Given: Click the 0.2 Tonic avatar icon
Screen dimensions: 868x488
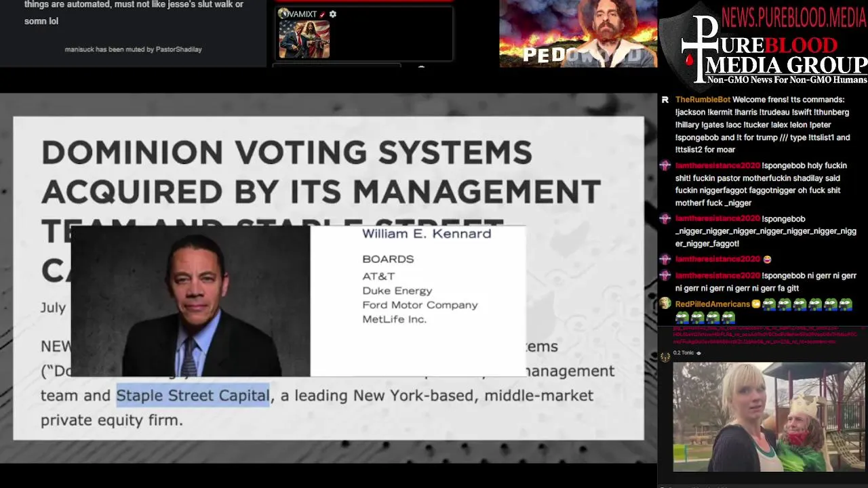Looking at the screenshot, I should pos(665,357).
